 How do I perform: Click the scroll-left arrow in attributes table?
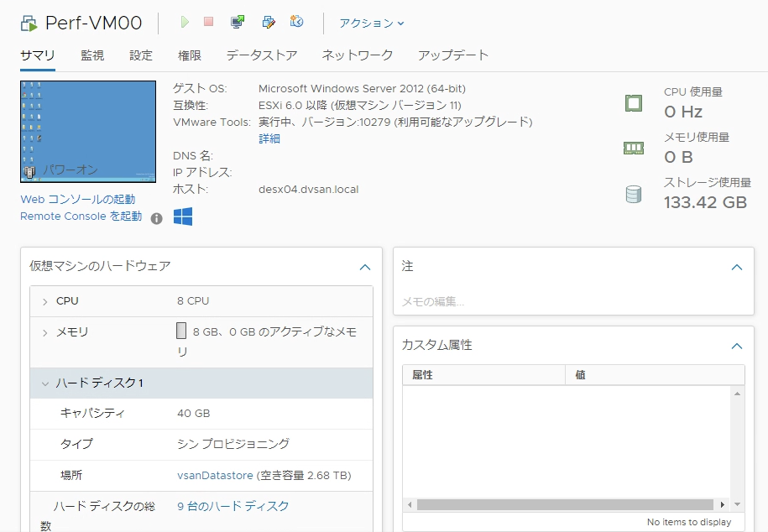coord(410,504)
